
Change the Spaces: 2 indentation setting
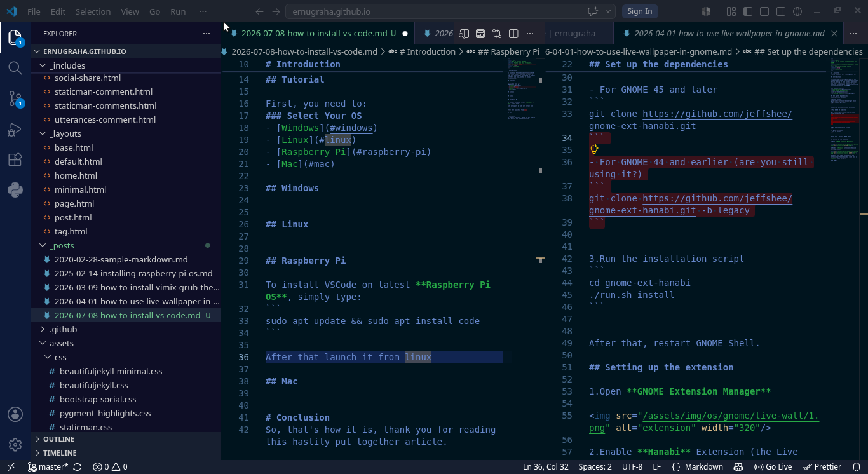pyautogui.click(x=595, y=467)
